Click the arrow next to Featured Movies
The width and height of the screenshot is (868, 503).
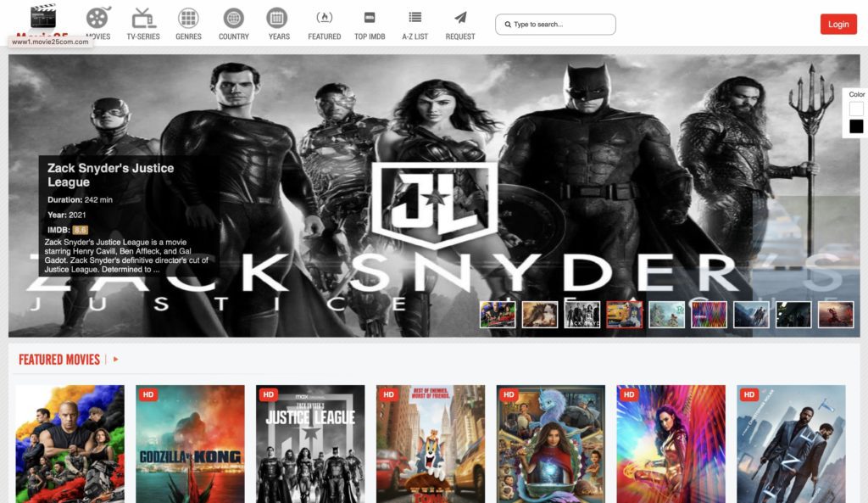click(115, 360)
